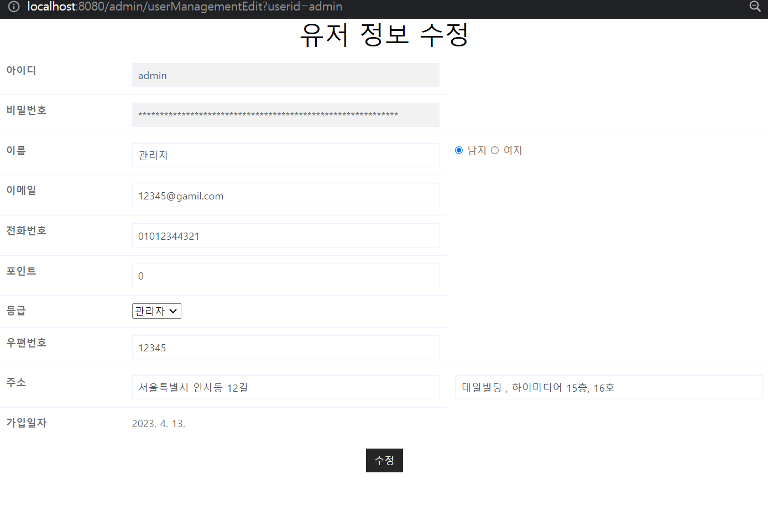Edit the 우편번호 field 12345

286,347
